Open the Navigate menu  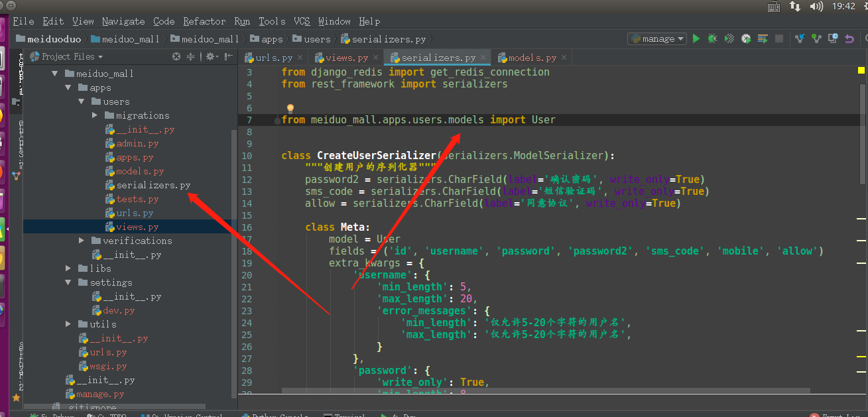pyautogui.click(x=123, y=21)
